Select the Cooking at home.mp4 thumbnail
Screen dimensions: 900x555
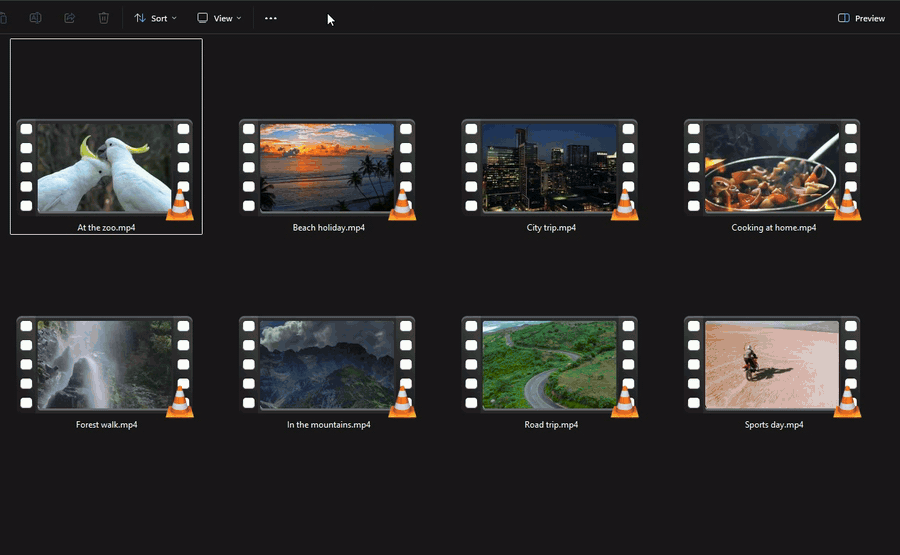click(772, 167)
